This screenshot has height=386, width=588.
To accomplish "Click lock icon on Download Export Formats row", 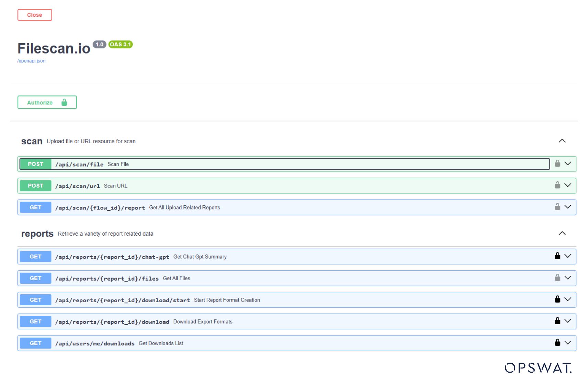I will point(557,321).
